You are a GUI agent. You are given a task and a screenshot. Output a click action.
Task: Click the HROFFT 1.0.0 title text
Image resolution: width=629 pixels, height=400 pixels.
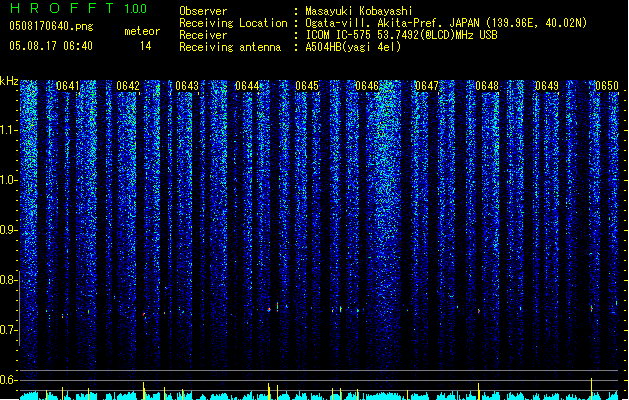[78, 8]
